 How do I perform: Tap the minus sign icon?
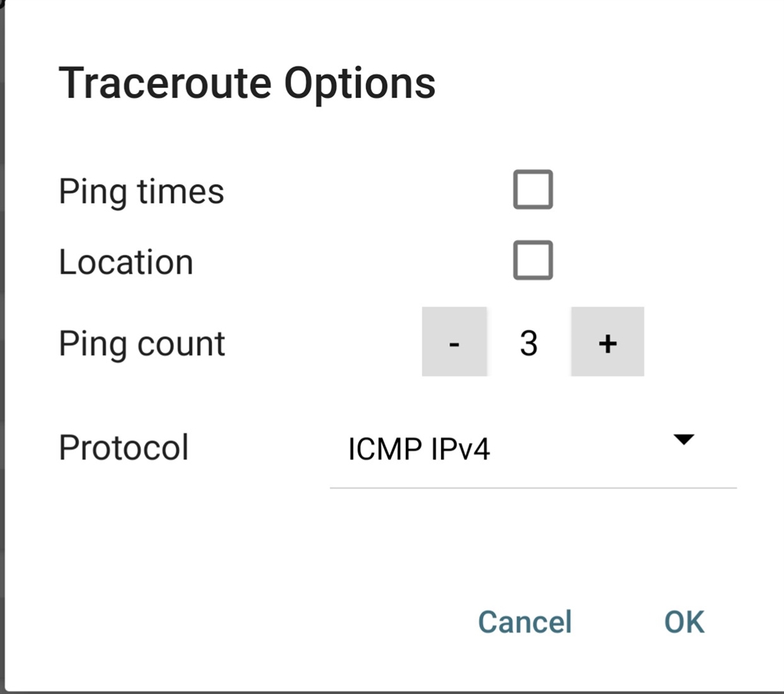tap(454, 344)
